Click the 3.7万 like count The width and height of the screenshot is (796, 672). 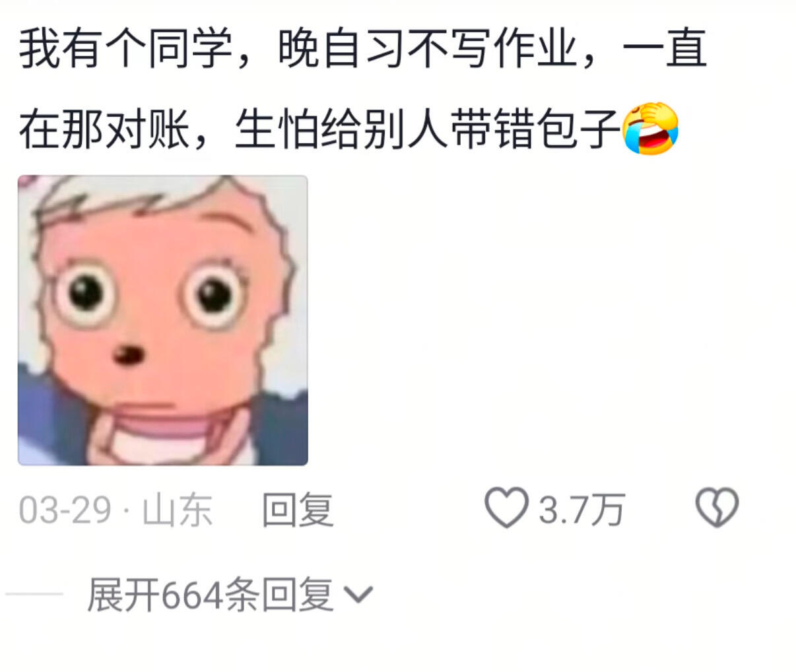click(x=581, y=510)
